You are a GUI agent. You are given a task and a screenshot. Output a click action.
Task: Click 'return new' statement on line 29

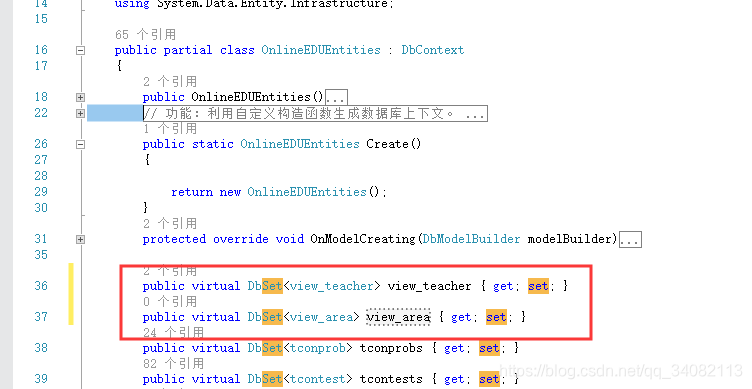tap(206, 192)
